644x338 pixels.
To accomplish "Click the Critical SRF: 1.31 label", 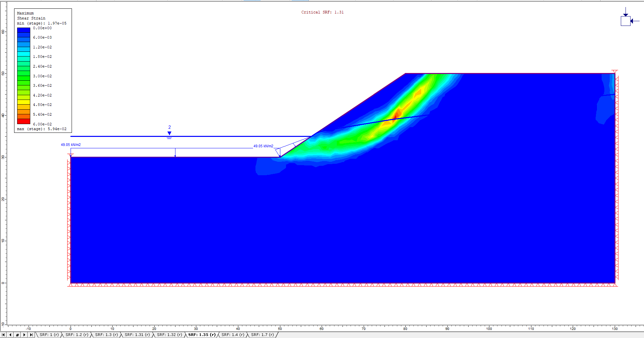I will tap(322, 12).
